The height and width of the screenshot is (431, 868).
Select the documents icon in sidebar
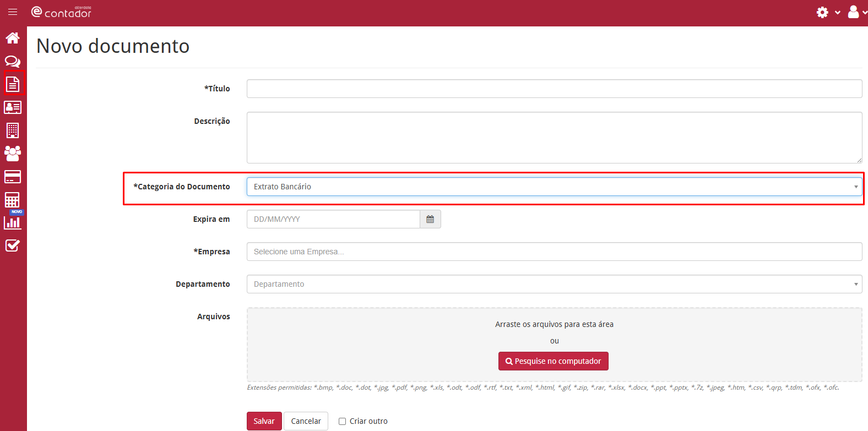pyautogui.click(x=13, y=84)
